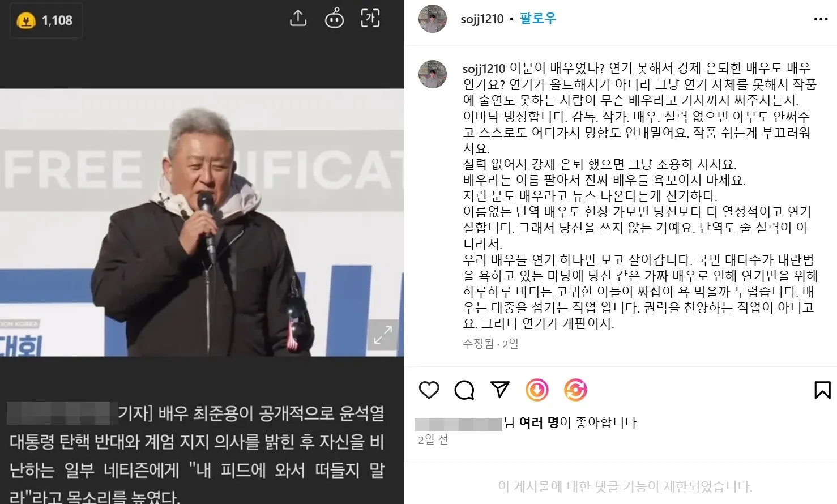837x504 pixels.
Task: Click the 2일 전 post timestamp
Action: (x=433, y=440)
